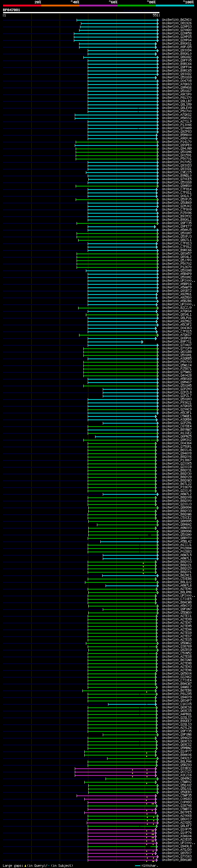
Task: Select the UniRef100_B9GKG1 label
Action: (177, 43)
